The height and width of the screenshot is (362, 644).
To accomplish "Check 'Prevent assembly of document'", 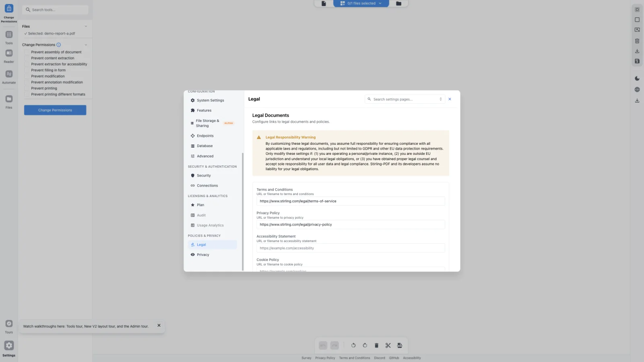I will pyautogui.click(x=27, y=52).
